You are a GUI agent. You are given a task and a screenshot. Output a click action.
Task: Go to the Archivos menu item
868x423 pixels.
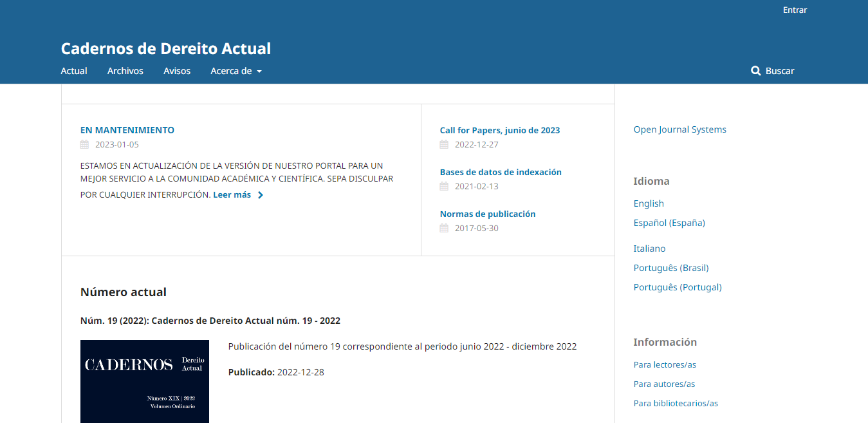point(125,71)
